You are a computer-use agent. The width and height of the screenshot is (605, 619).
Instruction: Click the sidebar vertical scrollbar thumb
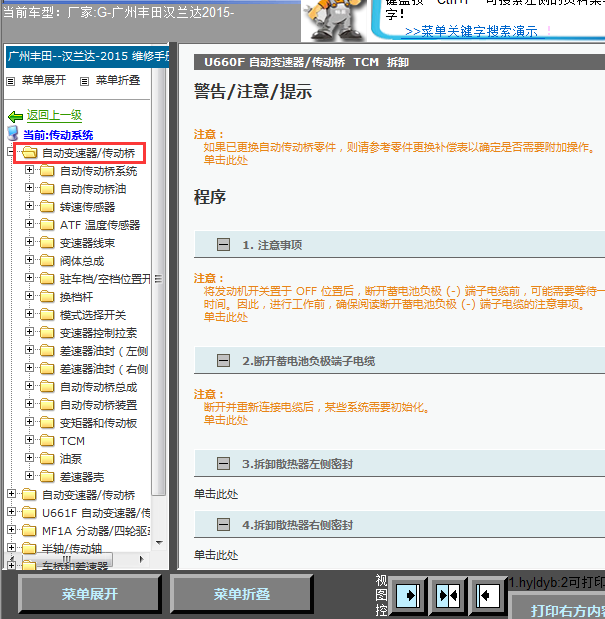click(x=159, y=281)
